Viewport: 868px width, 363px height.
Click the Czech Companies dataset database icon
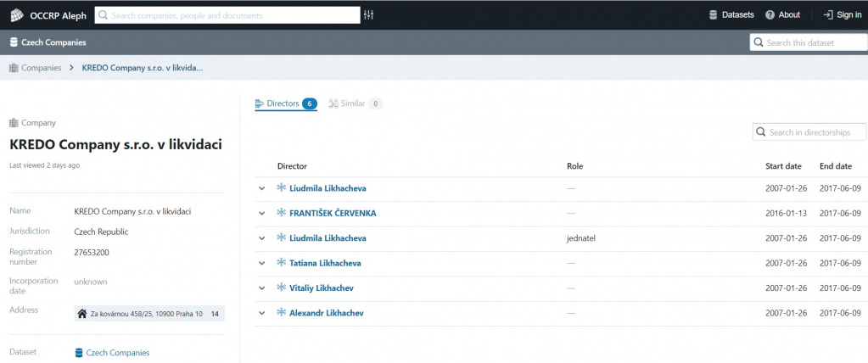pos(79,353)
